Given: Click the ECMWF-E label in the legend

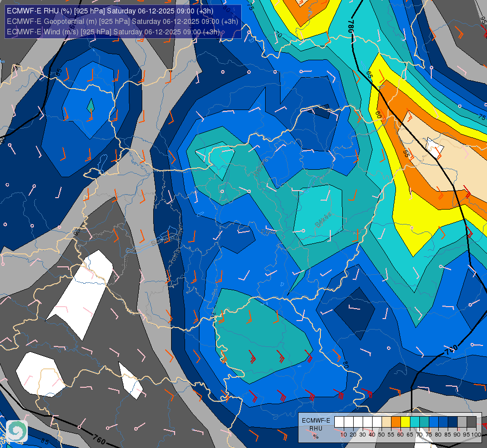Looking at the screenshot, I should tap(316, 420).
